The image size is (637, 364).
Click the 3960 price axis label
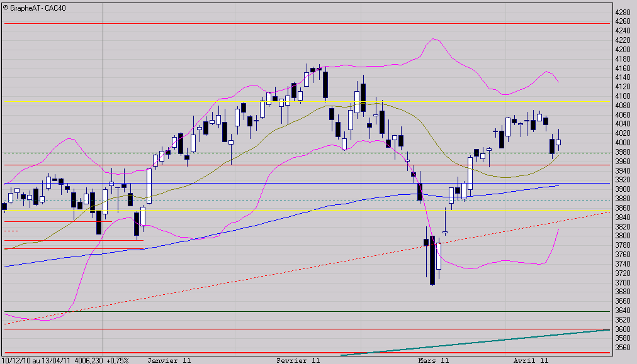623,162
